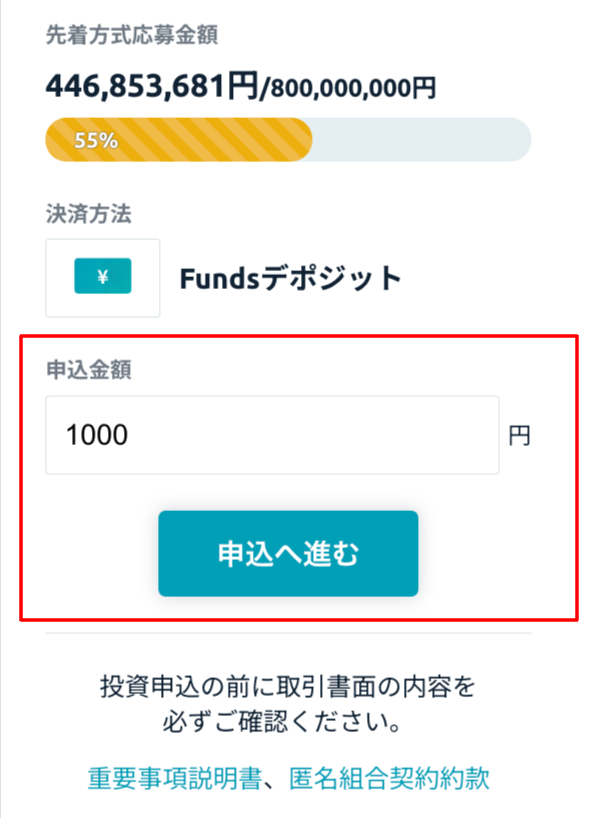Click the 申込金額 field label
This screenshot has height=818, width=602.
[x=89, y=370]
